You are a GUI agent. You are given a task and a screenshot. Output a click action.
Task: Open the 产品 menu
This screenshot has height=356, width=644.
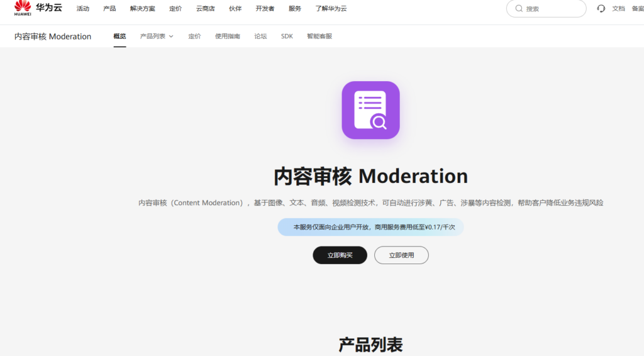click(x=109, y=9)
